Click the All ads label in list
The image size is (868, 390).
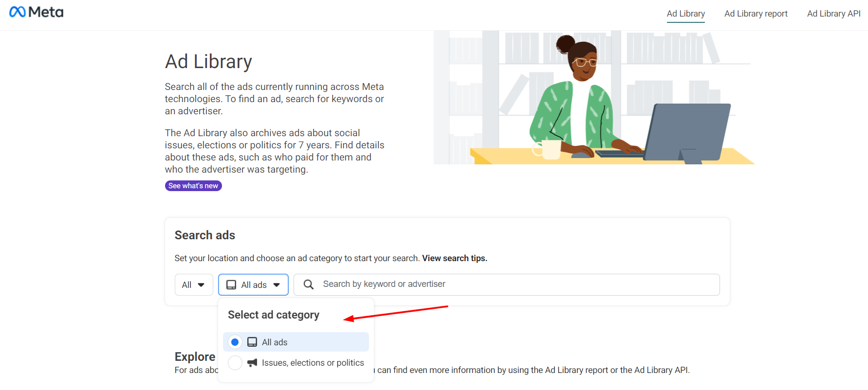(275, 342)
